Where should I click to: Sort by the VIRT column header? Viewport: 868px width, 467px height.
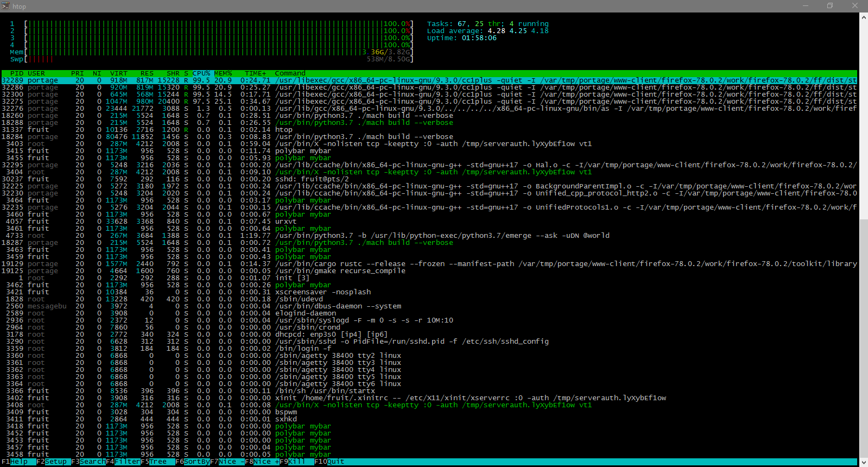point(119,73)
